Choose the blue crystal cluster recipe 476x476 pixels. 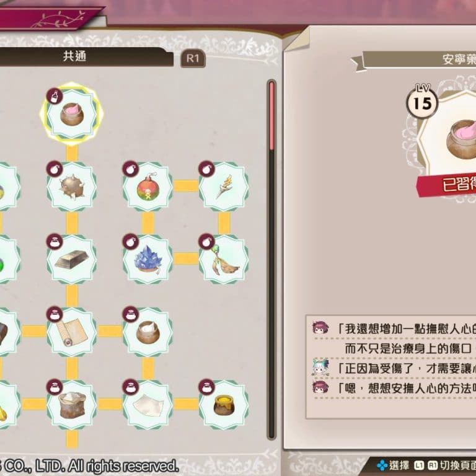[148, 260]
